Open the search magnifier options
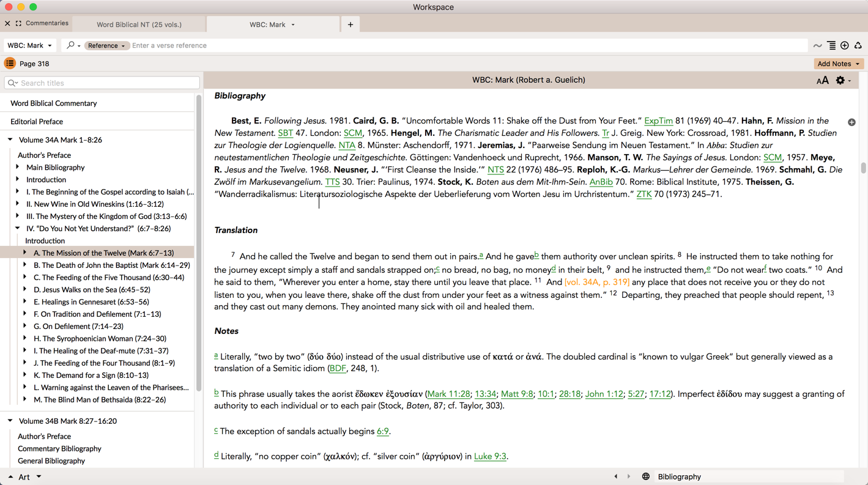Screen dimensions: 868x485 [x=73, y=45]
